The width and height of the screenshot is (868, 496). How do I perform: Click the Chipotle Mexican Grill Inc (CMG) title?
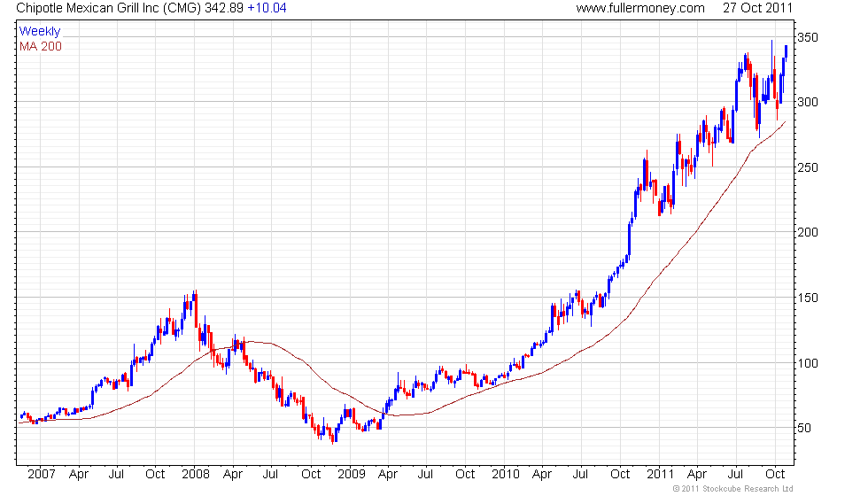pyautogui.click(x=108, y=8)
